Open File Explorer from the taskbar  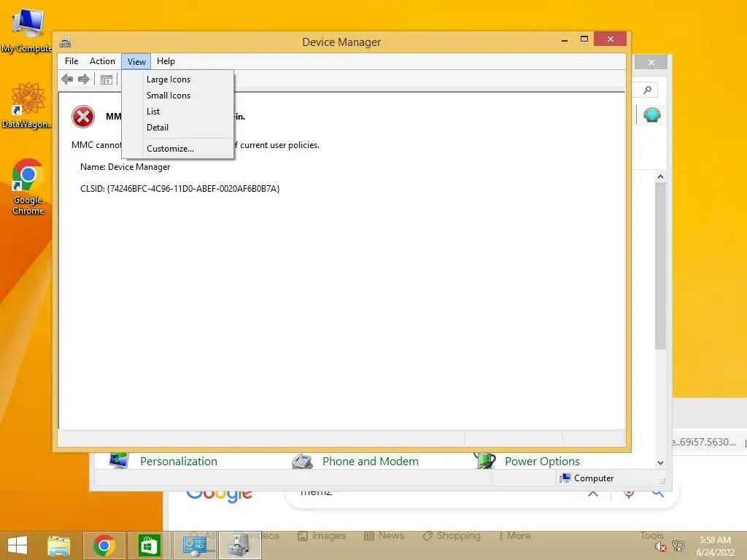59,545
